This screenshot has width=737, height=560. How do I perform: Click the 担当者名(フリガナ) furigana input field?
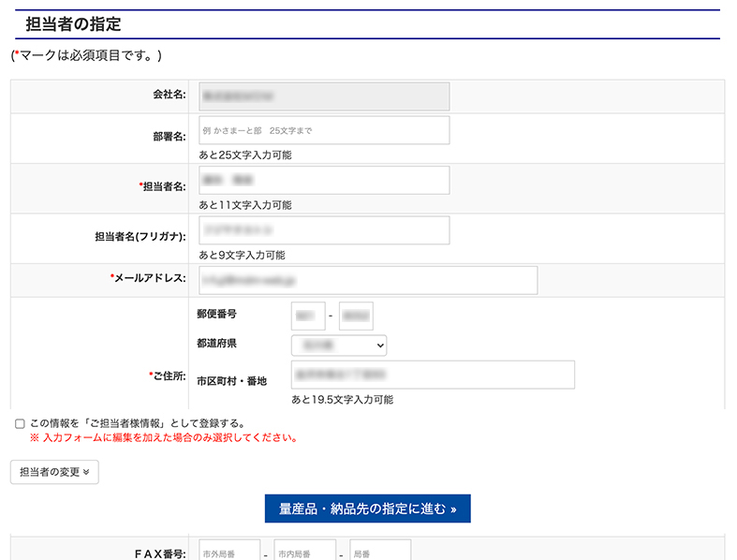pos(323,230)
